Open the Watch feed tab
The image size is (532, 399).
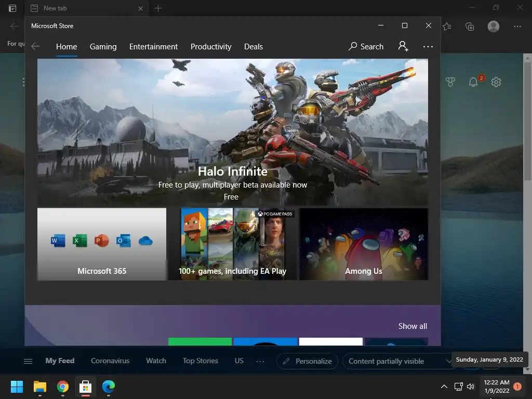(156, 361)
